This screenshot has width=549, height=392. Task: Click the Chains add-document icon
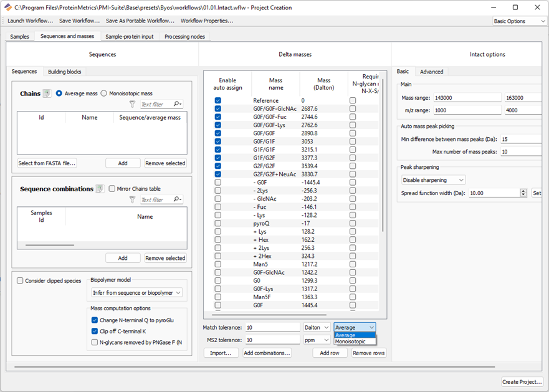(x=46, y=93)
